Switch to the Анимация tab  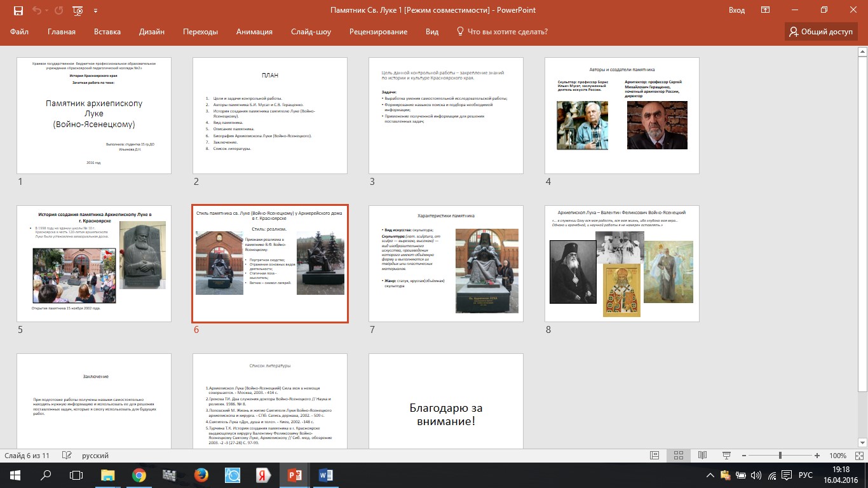pos(254,32)
